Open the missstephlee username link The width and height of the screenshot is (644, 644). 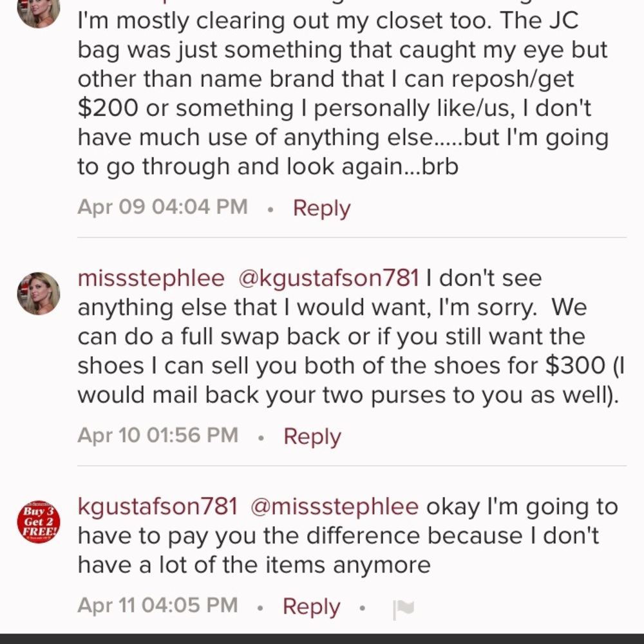152,278
